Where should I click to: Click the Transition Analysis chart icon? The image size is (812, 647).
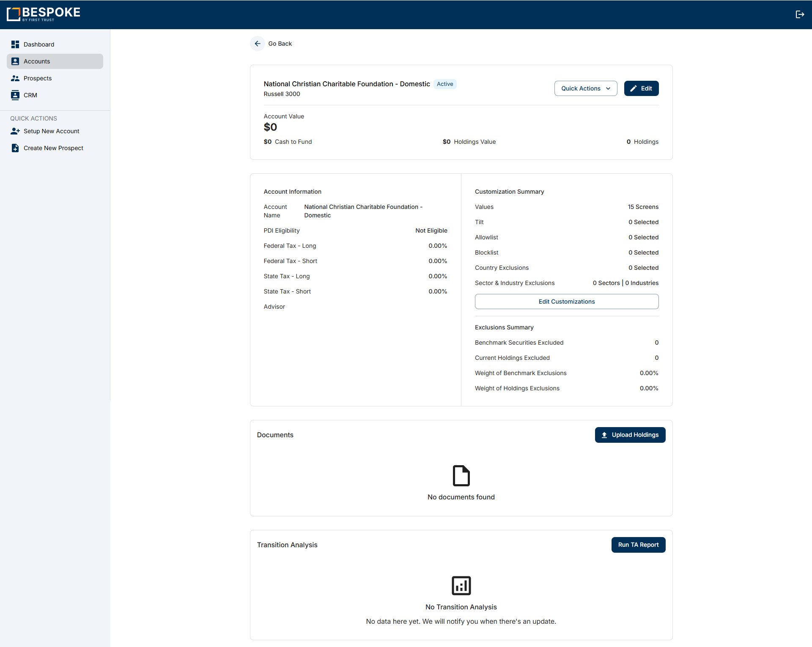pyautogui.click(x=461, y=585)
